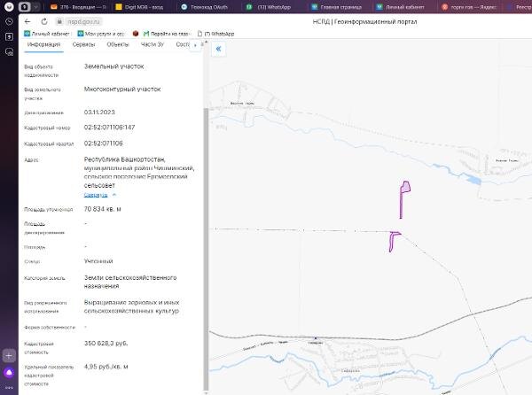Viewport: 532px width, 395px height.
Task: Click Выращивание зерновых permitted use text
Action: pyautogui.click(x=131, y=306)
